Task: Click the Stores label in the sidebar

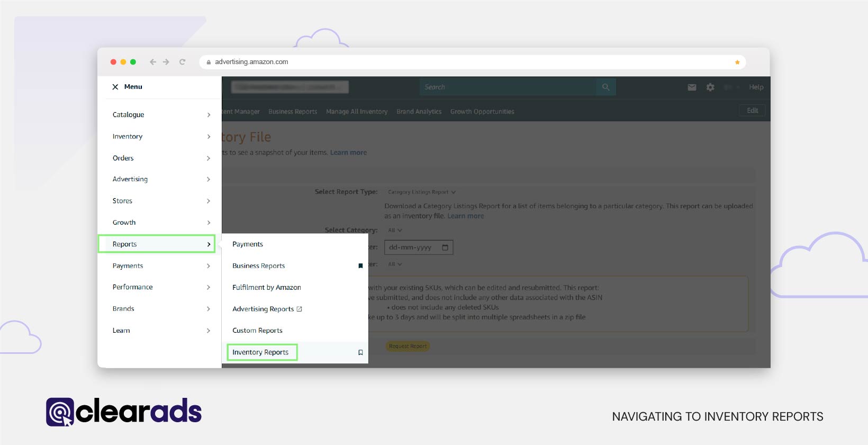Action: [122, 201]
